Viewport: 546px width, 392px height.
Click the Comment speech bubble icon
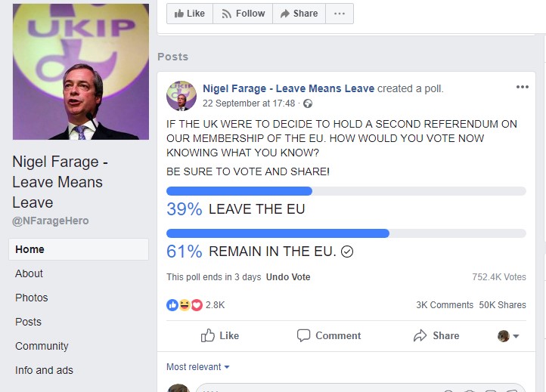click(304, 335)
